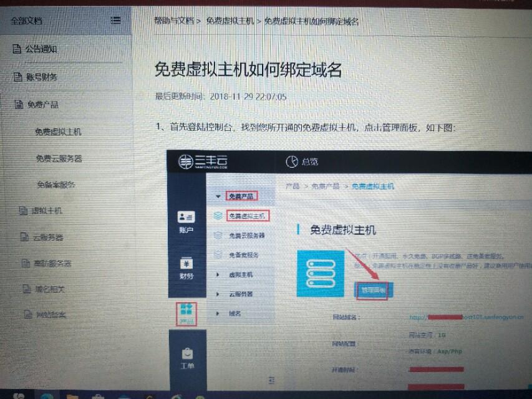The width and height of the screenshot is (532, 399).
Task: Click the 全部文档 sidebar header text
Action: (x=26, y=21)
